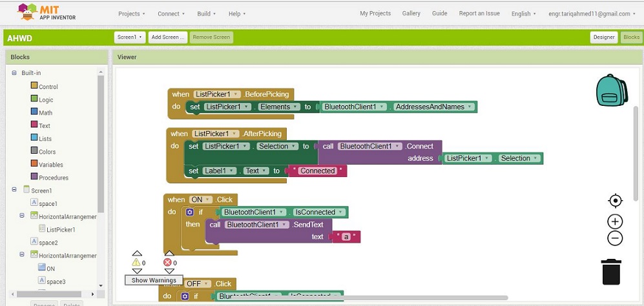Open the Projects menu
Screen dimensions: 644x306
tap(131, 14)
